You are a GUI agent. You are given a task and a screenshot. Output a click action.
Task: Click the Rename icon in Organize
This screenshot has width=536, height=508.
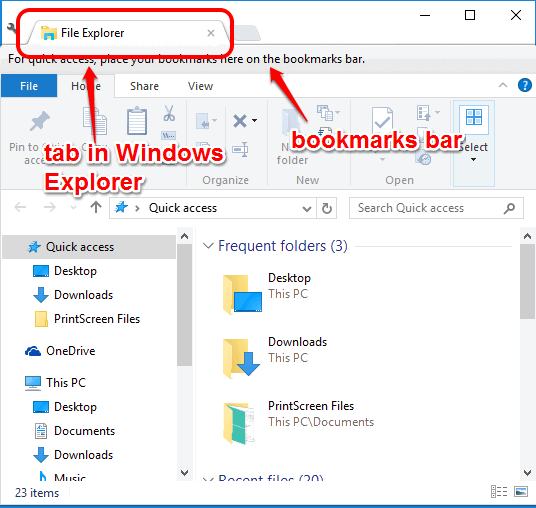(240, 149)
